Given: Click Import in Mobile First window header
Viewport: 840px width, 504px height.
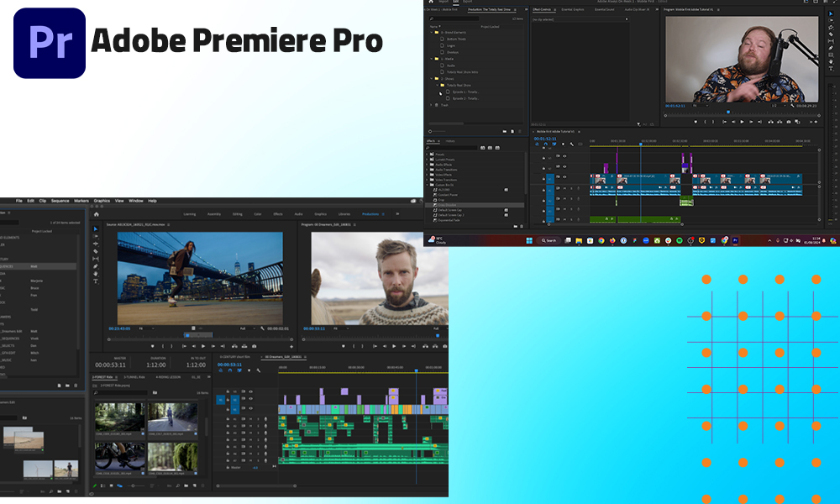Looking at the screenshot, I should coord(444,2).
